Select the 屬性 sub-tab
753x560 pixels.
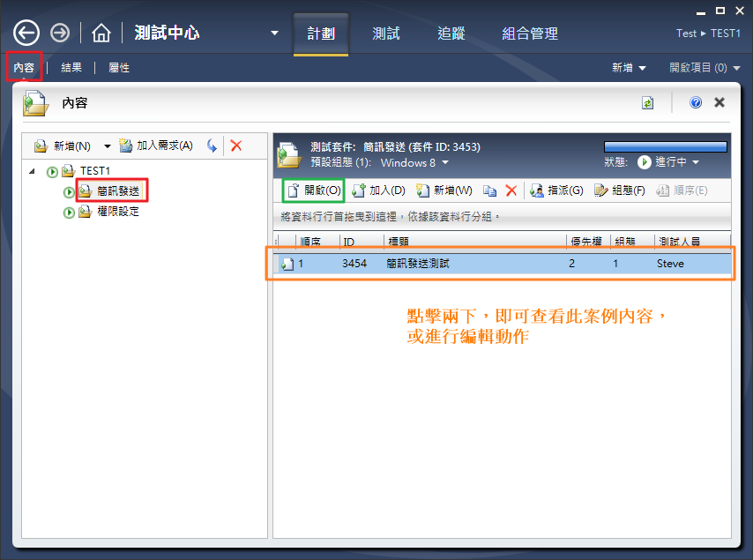tap(119, 67)
